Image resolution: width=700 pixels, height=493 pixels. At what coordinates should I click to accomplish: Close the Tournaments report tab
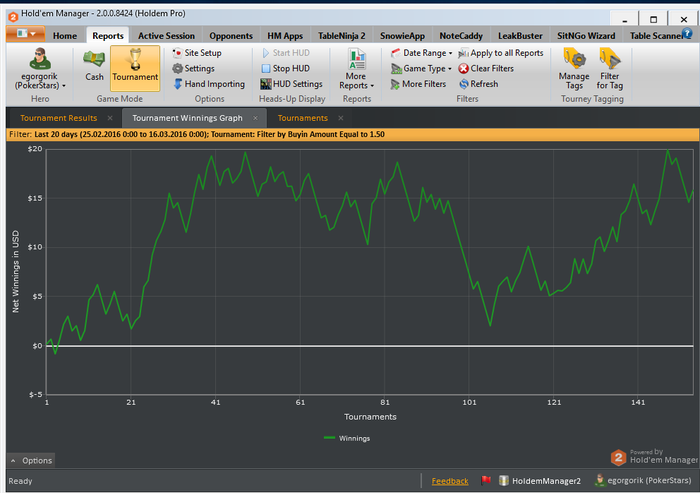click(341, 118)
